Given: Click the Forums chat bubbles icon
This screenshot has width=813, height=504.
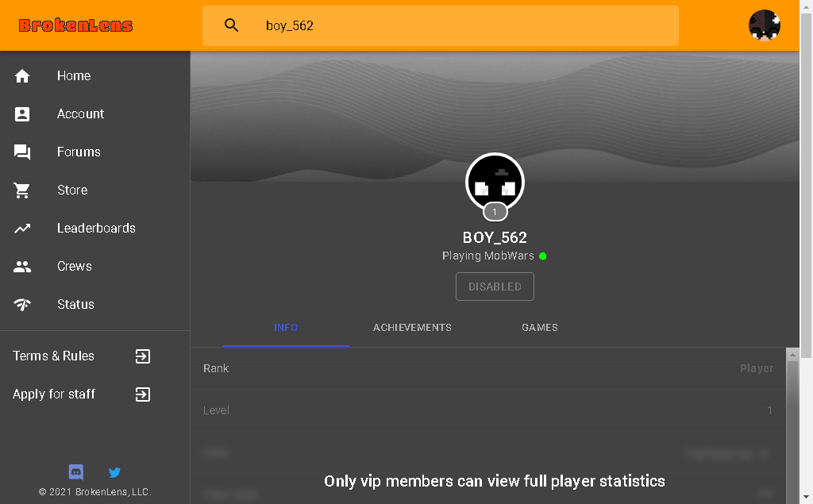Looking at the screenshot, I should (21, 152).
